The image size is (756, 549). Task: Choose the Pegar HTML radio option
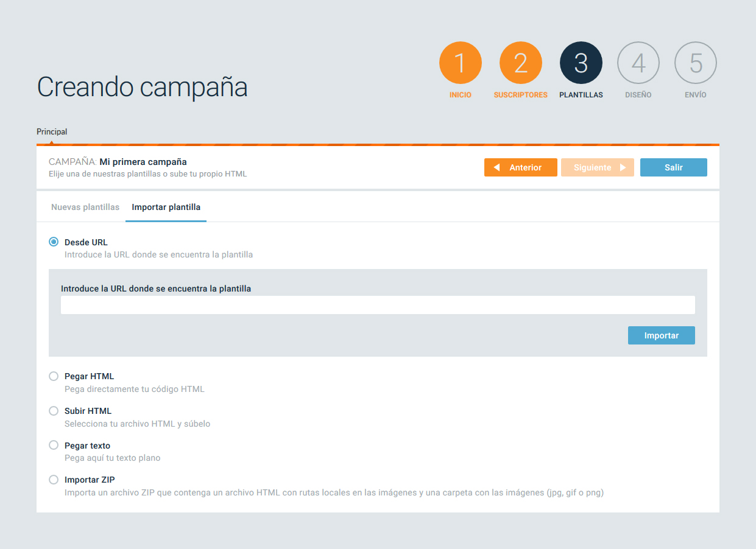54,376
